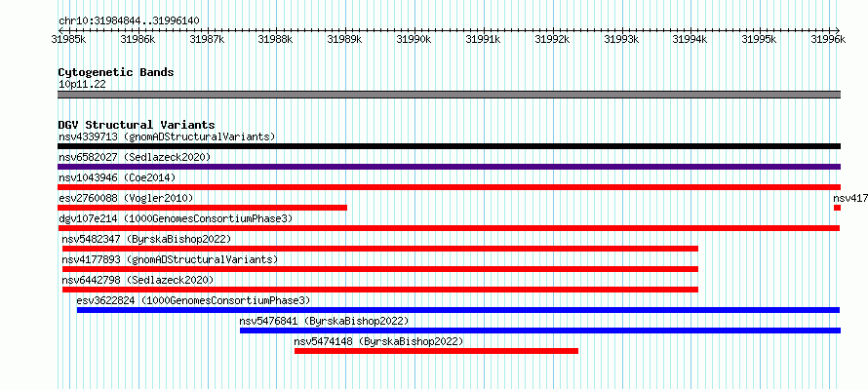Open dgv107e214 (1000GenomesConsortiumPhase3) label
The image size is (868, 389).
tap(176, 218)
